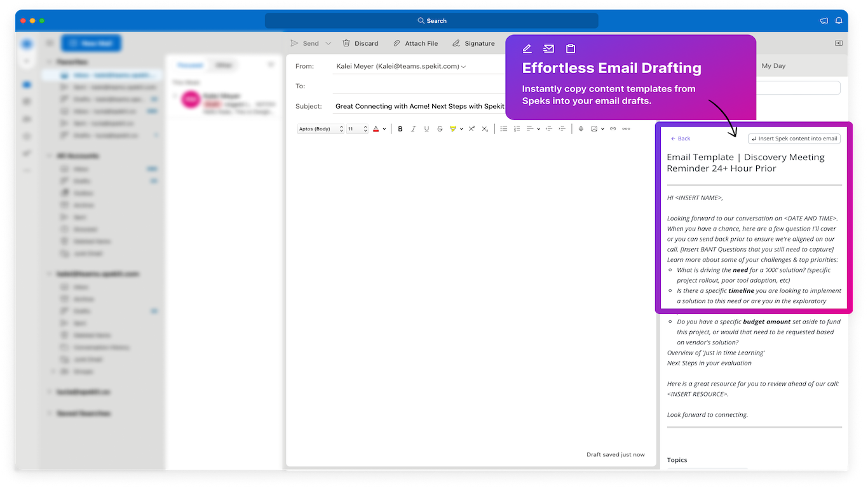Screen dimensions: 868x488
Task: Select the Other inbox tab
Action: pos(223,65)
